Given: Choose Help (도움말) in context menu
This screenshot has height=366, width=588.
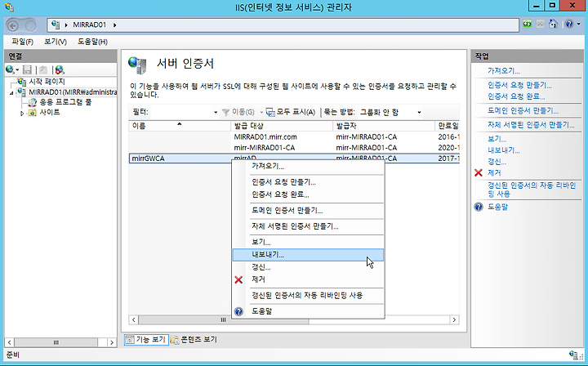Looking at the screenshot, I should click(308, 311).
